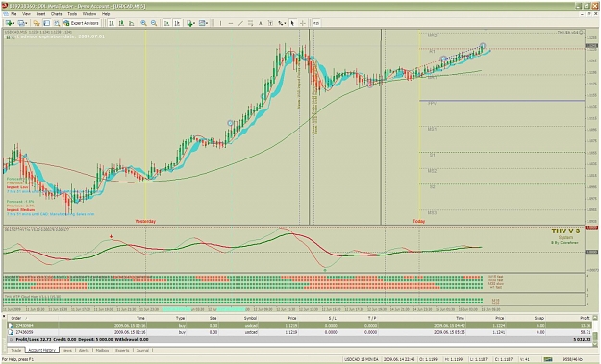This screenshot has height=364, width=601.
Task: Switch to the Trade tab
Action: 16,351
